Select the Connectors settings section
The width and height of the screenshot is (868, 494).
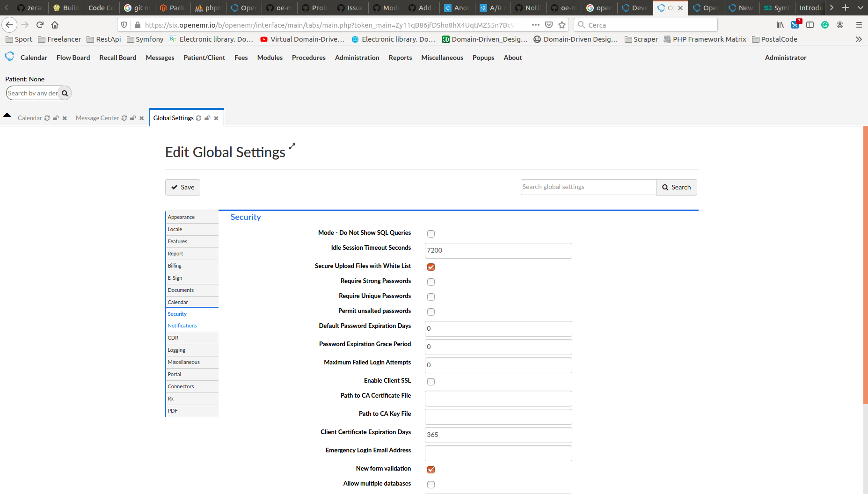[192, 386]
